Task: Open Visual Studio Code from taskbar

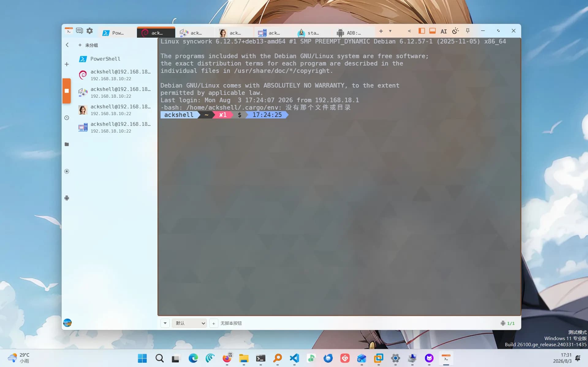Action: (x=294, y=358)
